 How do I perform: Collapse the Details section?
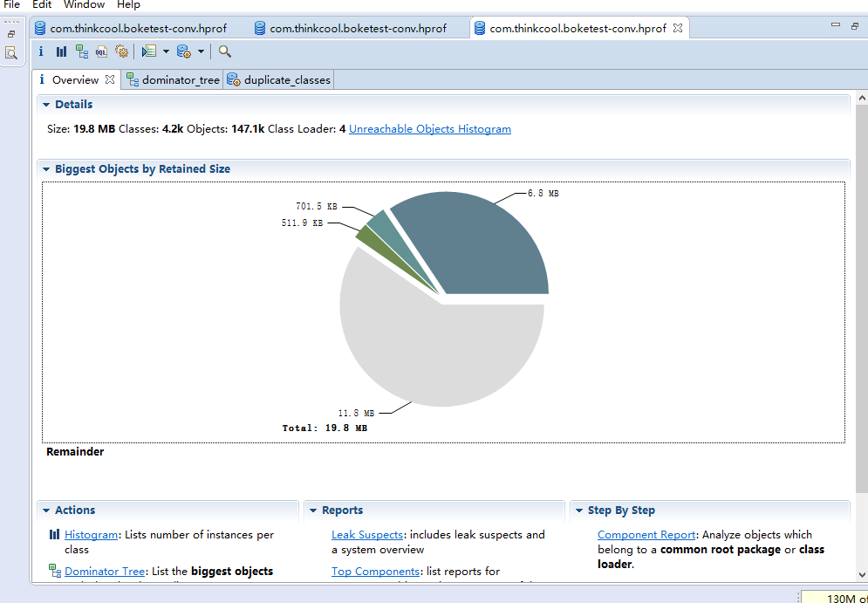[x=46, y=105]
